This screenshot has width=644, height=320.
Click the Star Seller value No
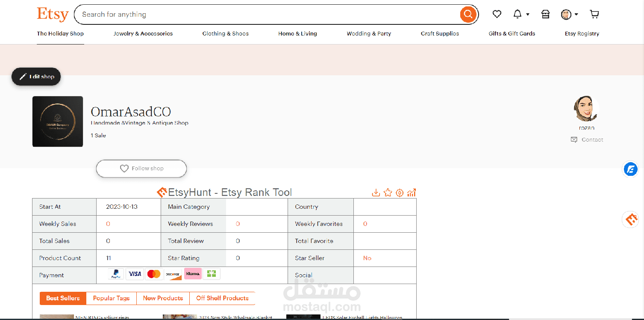click(x=367, y=258)
